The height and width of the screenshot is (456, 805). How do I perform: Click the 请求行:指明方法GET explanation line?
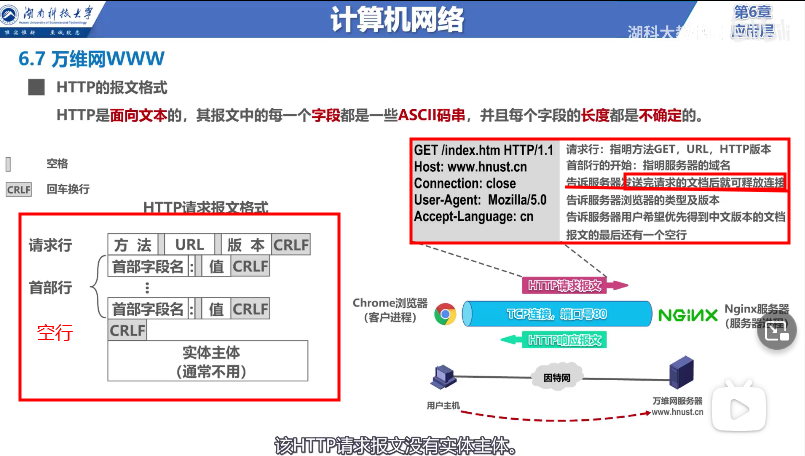[x=668, y=149]
